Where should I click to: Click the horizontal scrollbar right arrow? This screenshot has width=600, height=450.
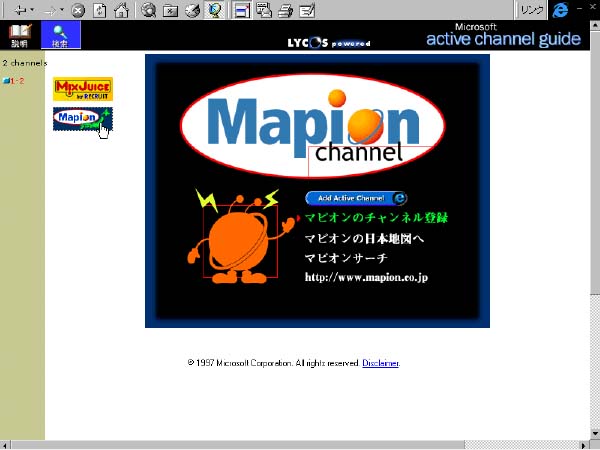[x=584, y=445]
